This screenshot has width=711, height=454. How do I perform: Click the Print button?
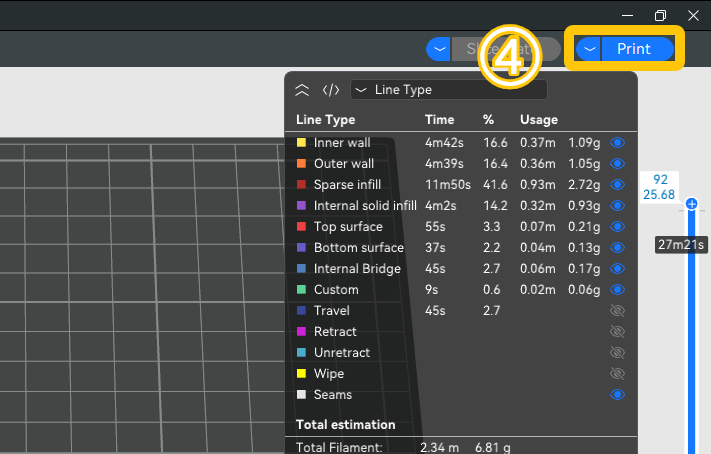tap(638, 49)
